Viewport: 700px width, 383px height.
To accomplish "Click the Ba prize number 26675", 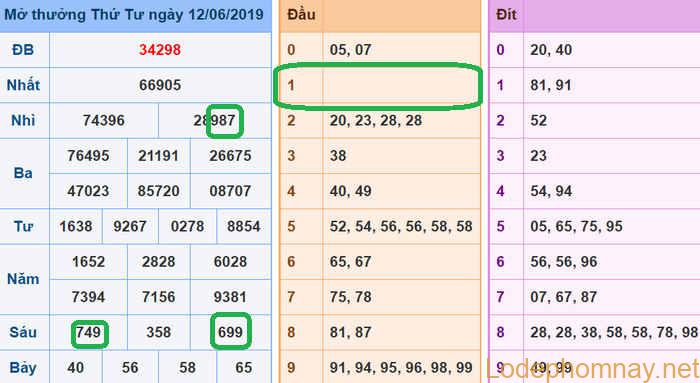I will pos(230,155).
